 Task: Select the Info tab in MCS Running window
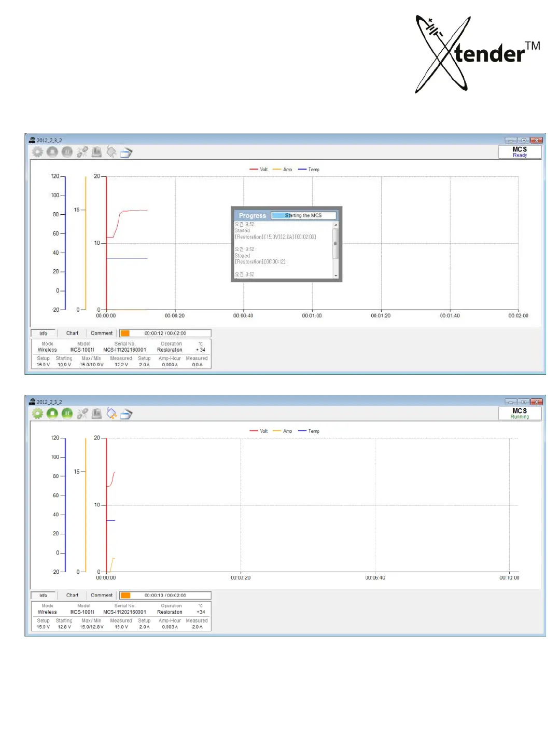pos(43,596)
